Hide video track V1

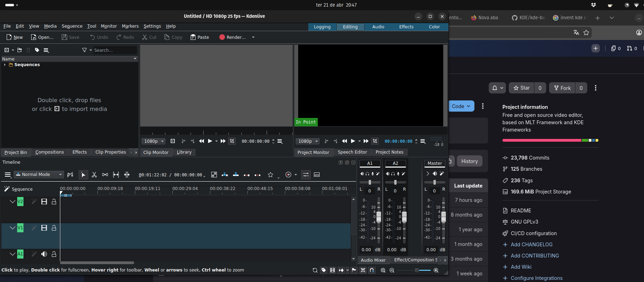click(44, 228)
